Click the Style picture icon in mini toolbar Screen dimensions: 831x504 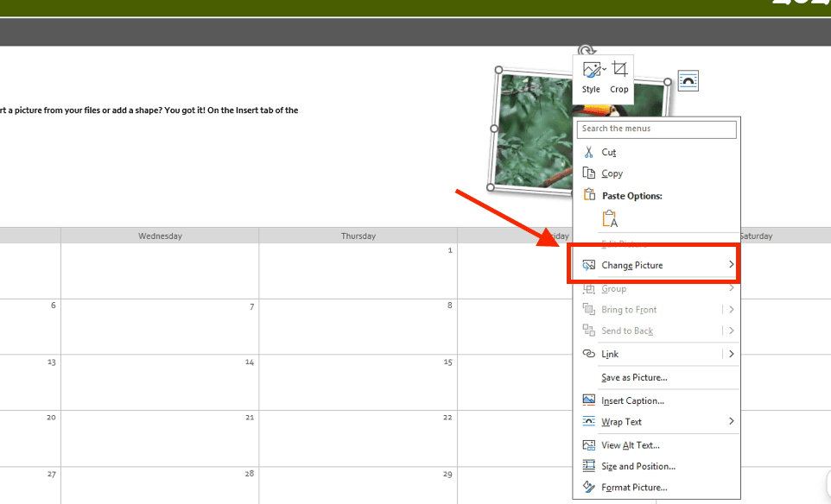(x=591, y=70)
